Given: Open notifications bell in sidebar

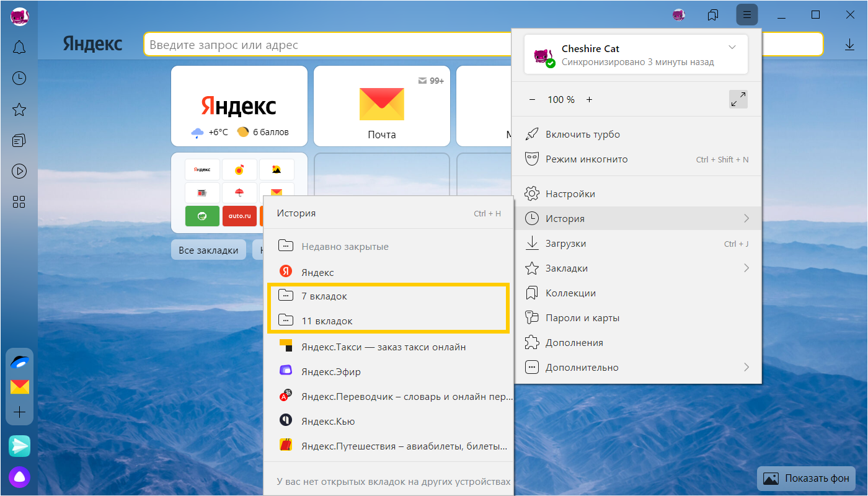Looking at the screenshot, I should [x=19, y=47].
